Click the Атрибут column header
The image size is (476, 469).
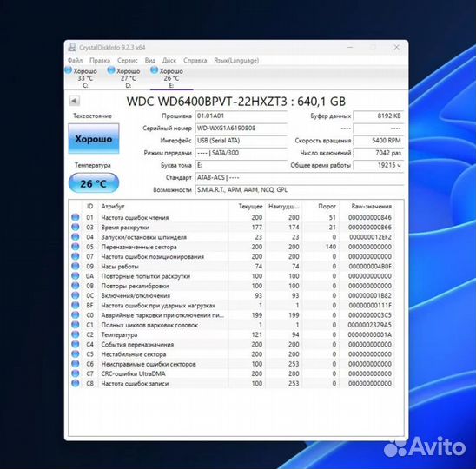coord(163,206)
